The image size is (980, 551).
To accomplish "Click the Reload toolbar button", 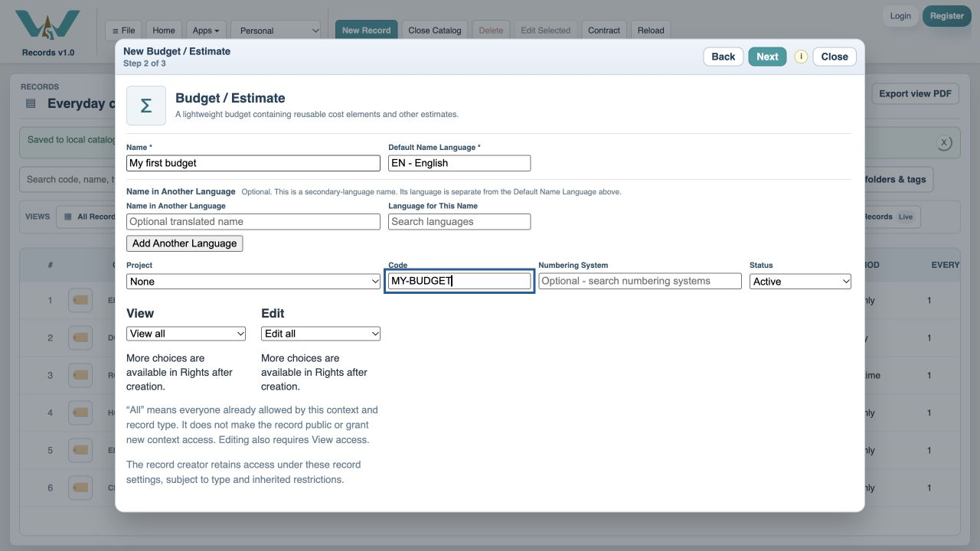I will [x=651, y=31].
